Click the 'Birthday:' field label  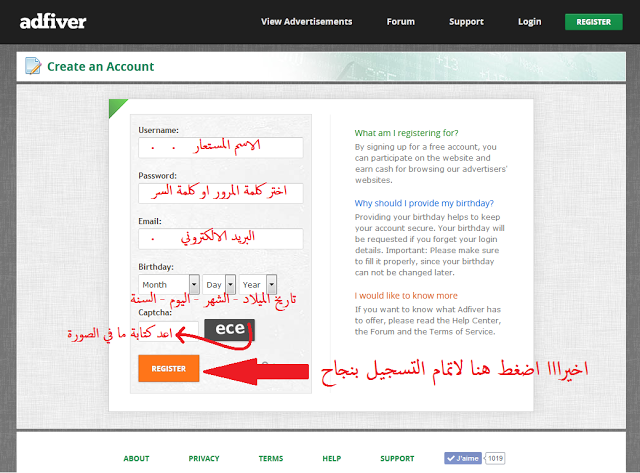[x=156, y=267]
